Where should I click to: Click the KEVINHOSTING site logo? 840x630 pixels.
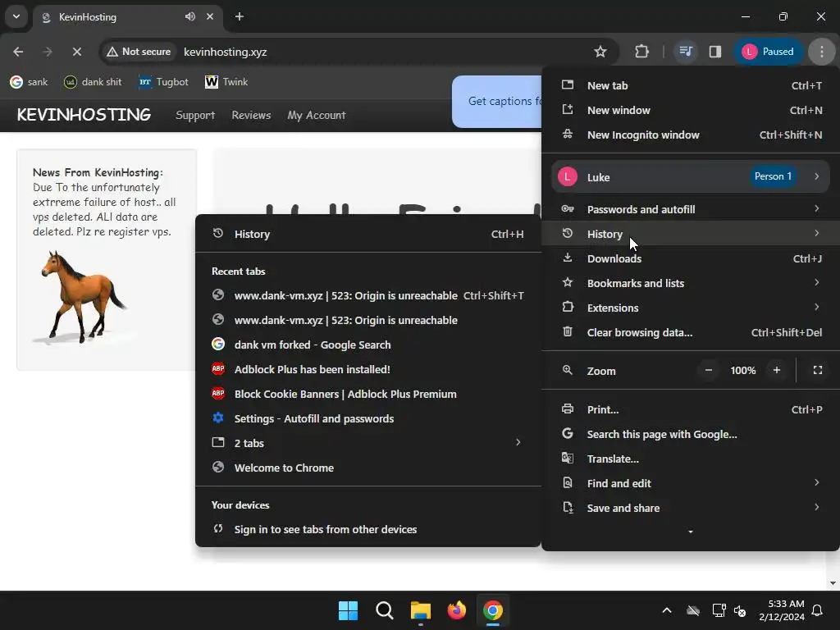tap(84, 115)
